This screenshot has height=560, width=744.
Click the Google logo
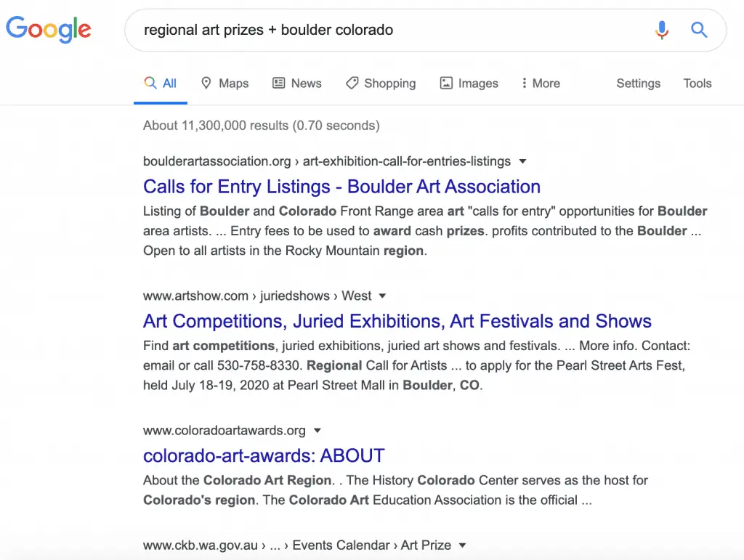49,29
